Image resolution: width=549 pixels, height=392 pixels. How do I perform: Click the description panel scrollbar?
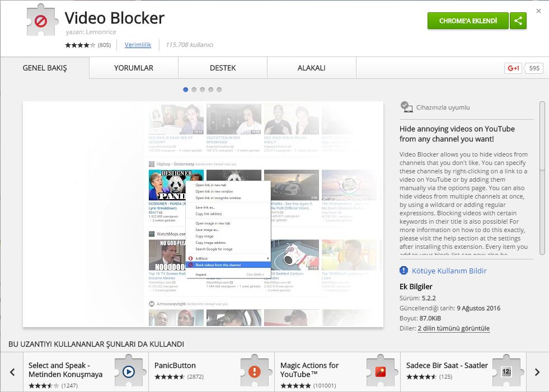tap(542, 178)
